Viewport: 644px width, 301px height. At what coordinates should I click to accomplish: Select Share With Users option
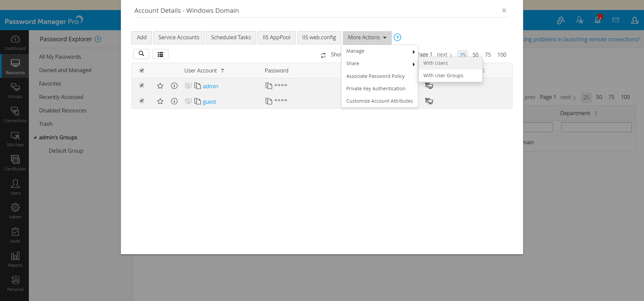tap(435, 63)
